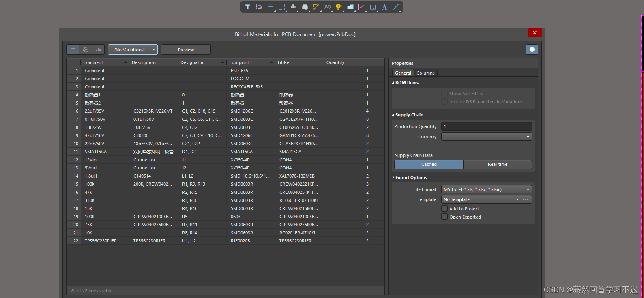Click the selection filter funnel icon

[247, 7]
